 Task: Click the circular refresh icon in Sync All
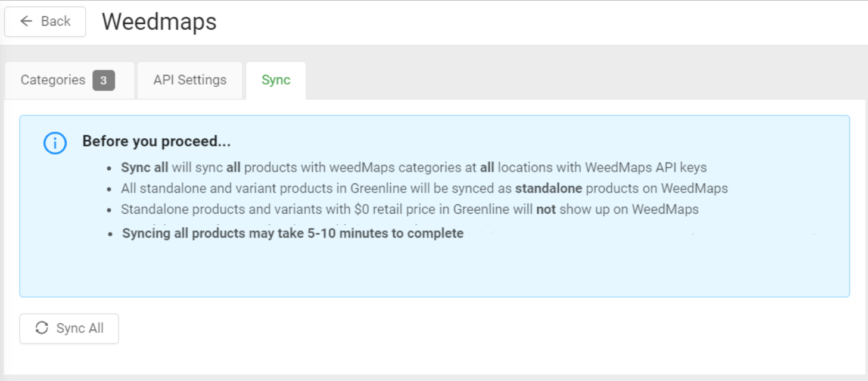click(x=42, y=328)
